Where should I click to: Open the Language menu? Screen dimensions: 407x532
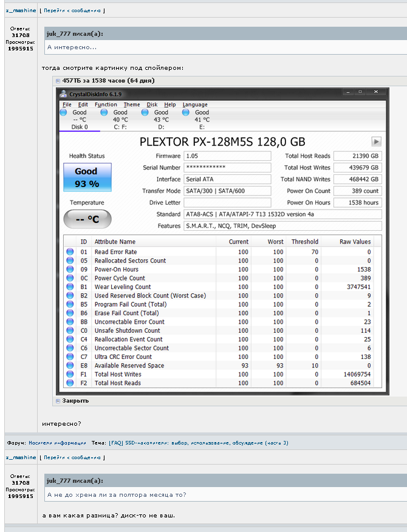tap(195, 104)
